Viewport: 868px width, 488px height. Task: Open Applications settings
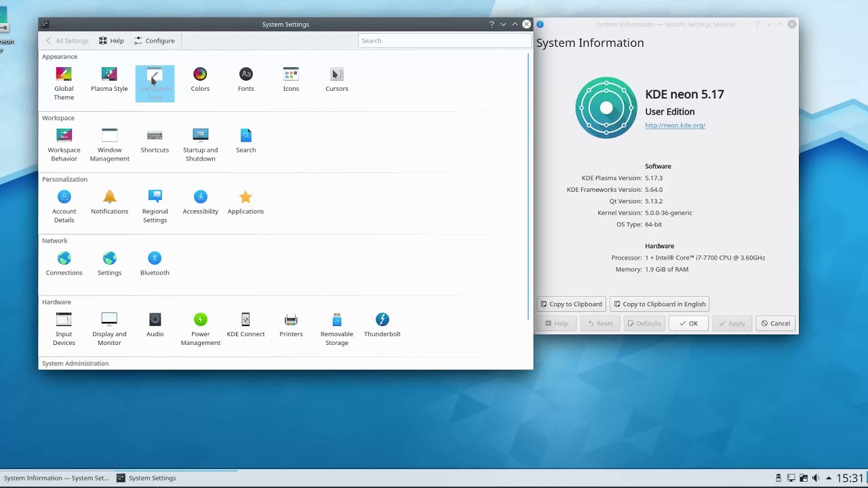coord(245,203)
